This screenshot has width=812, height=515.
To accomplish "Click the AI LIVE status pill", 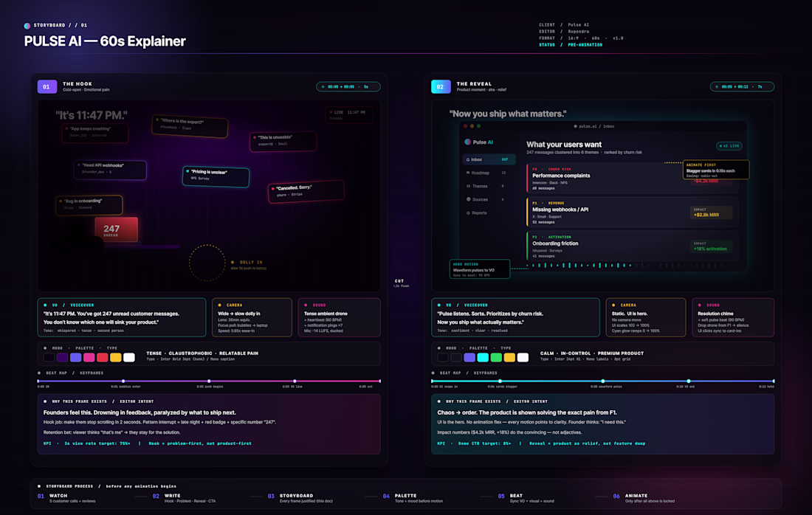I will [x=729, y=146].
